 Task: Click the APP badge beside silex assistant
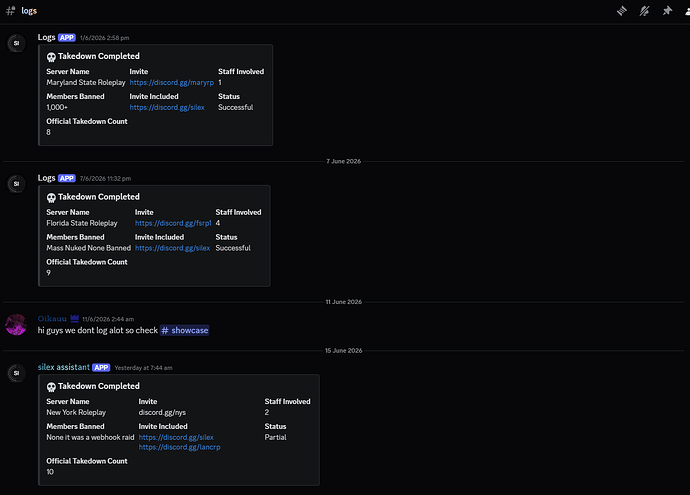[x=101, y=367]
